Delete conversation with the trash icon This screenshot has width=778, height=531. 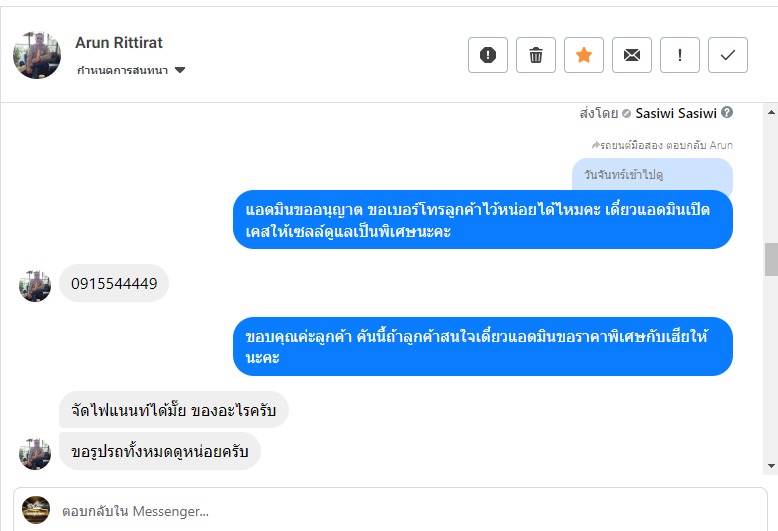click(536, 55)
